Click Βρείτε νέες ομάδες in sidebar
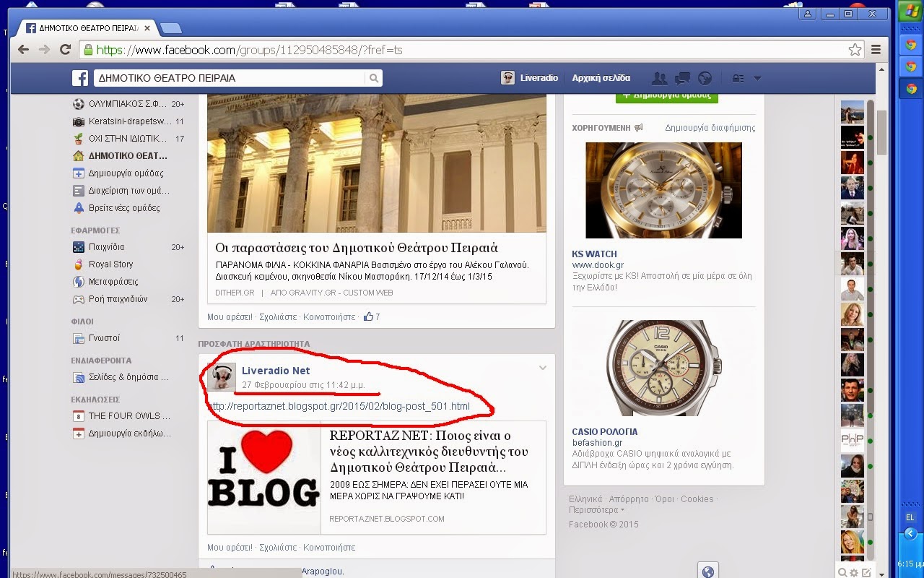 [117, 208]
